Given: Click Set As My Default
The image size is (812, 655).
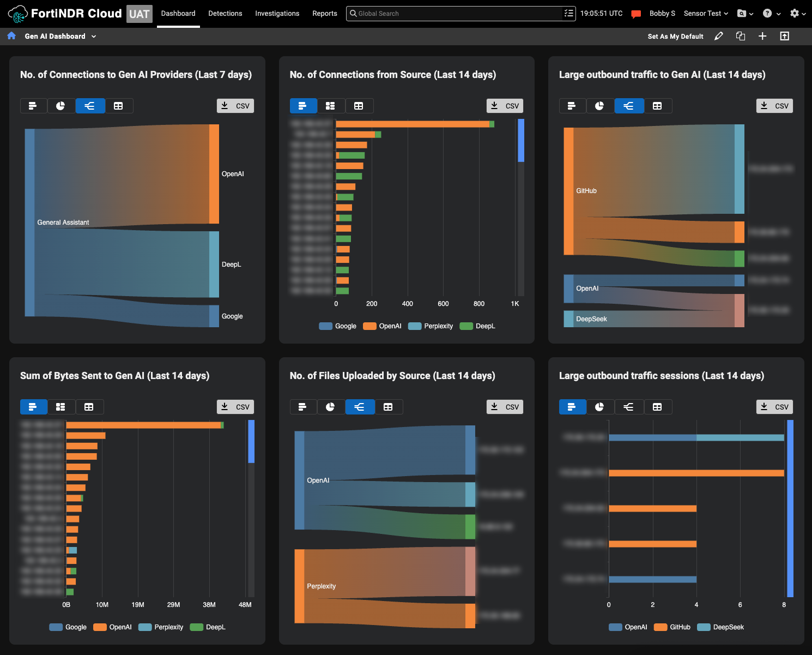Looking at the screenshot, I should (x=675, y=37).
